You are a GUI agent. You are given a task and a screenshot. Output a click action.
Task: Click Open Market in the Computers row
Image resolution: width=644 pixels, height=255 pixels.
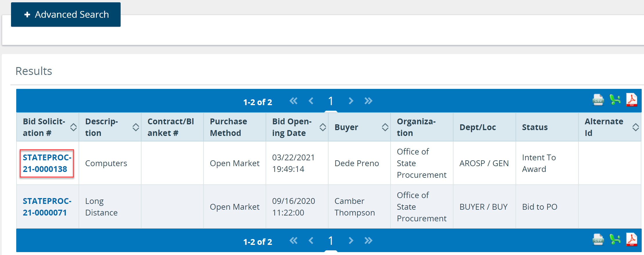click(235, 163)
